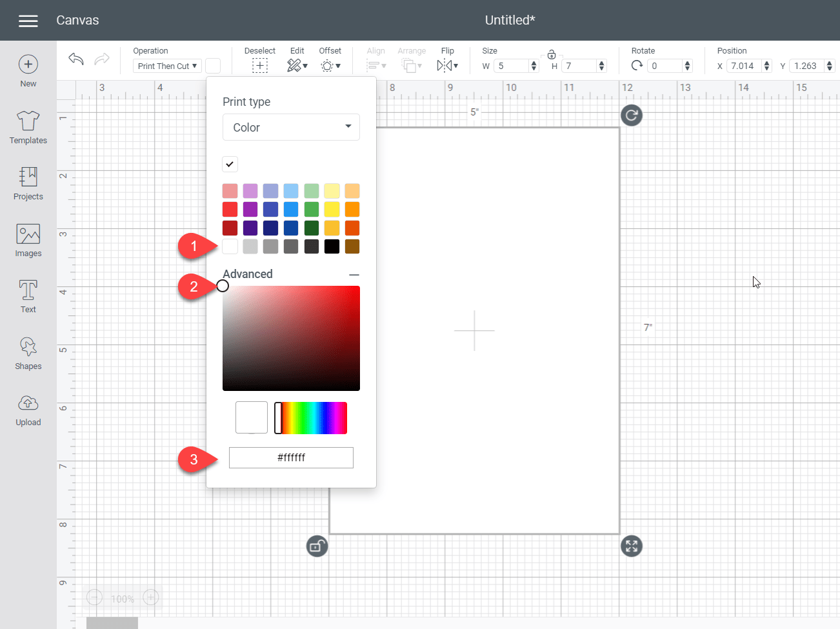The image size is (840, 629).
Task: Decrease the height value with down arrow
Action: coord(602,68)
